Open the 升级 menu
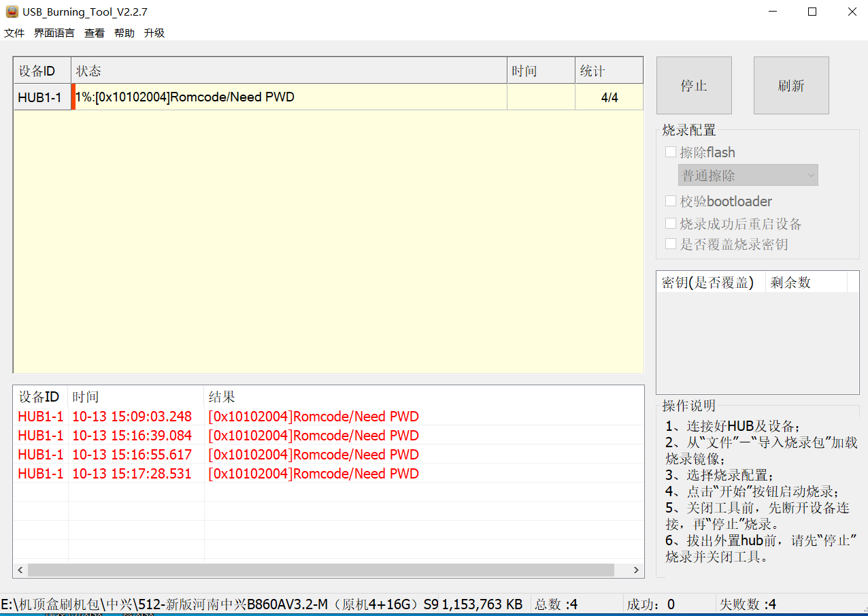Viewport: 868px width, 616px height. (154, 33)
